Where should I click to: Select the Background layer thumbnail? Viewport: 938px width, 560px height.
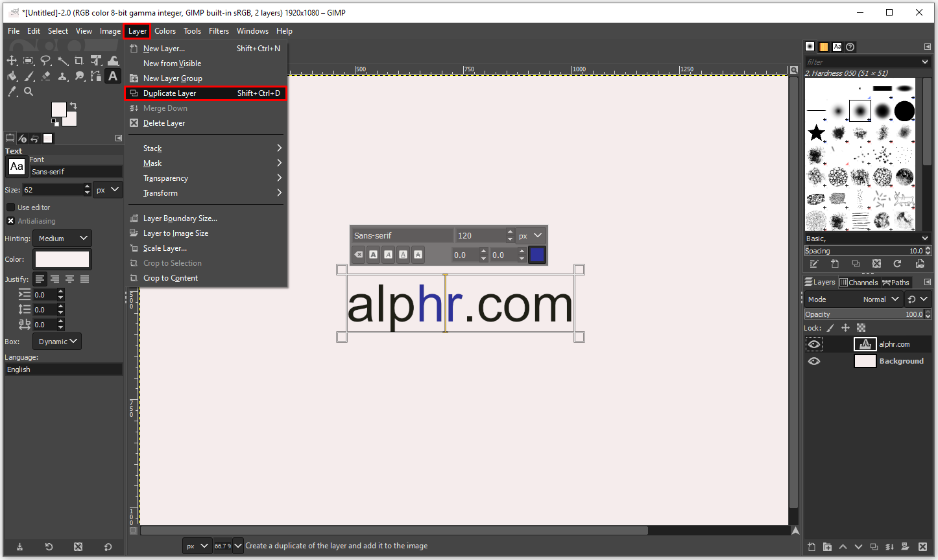click(865, 361)
